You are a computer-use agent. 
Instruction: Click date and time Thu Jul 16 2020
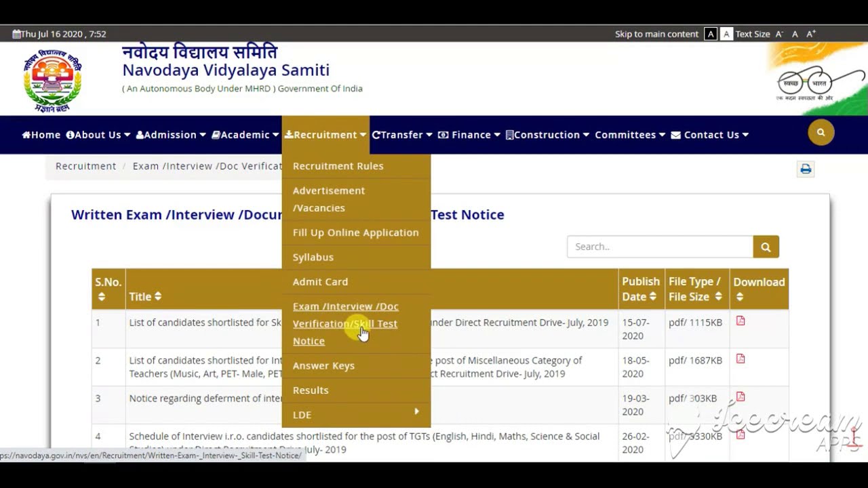pos(60,34)
